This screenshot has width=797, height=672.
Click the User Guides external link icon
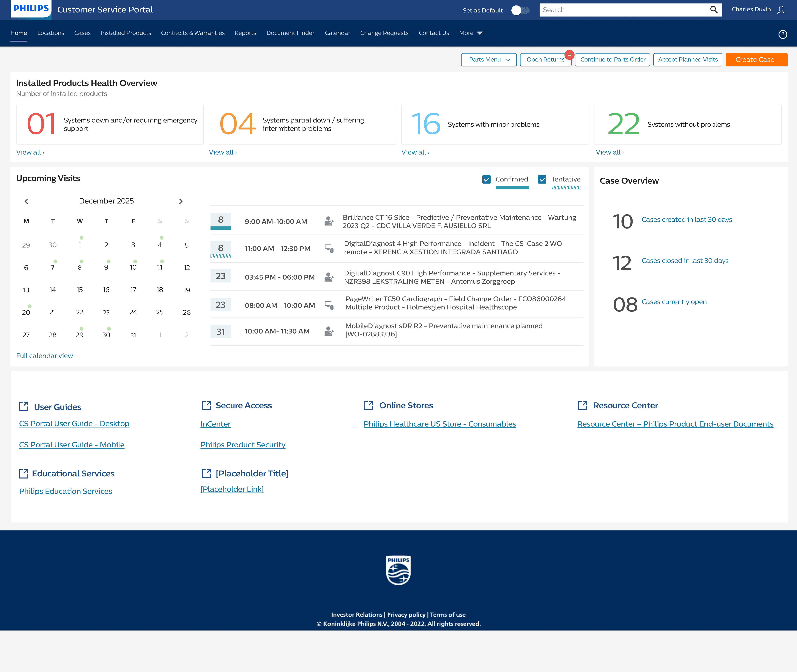point(24,406)
